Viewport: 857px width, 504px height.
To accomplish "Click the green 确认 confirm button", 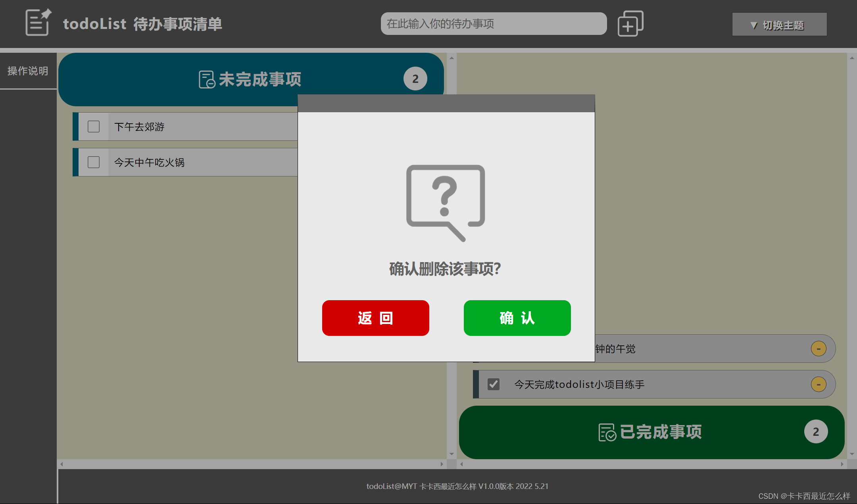I will (517, 318).
